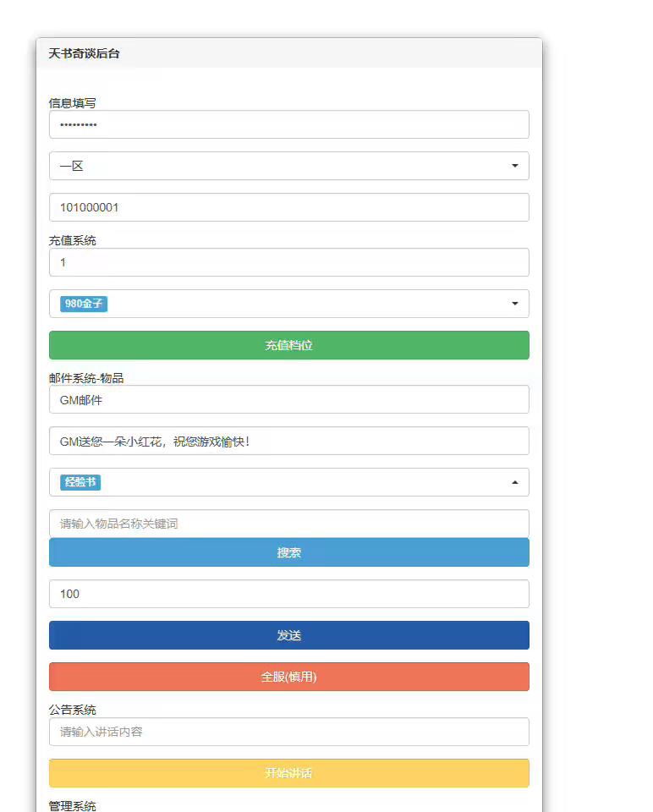The image size is (653, 812).
Task: Collapse the 经验书 item dropdown
Action: coord(289,482)
